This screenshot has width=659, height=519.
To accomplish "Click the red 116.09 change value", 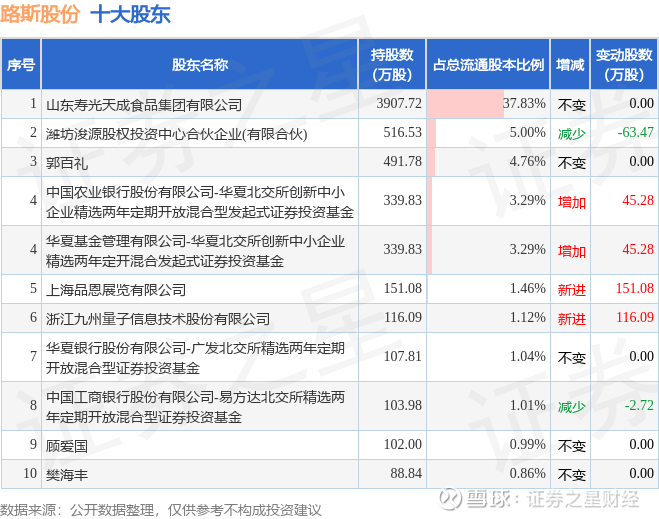I will [635, 317].
